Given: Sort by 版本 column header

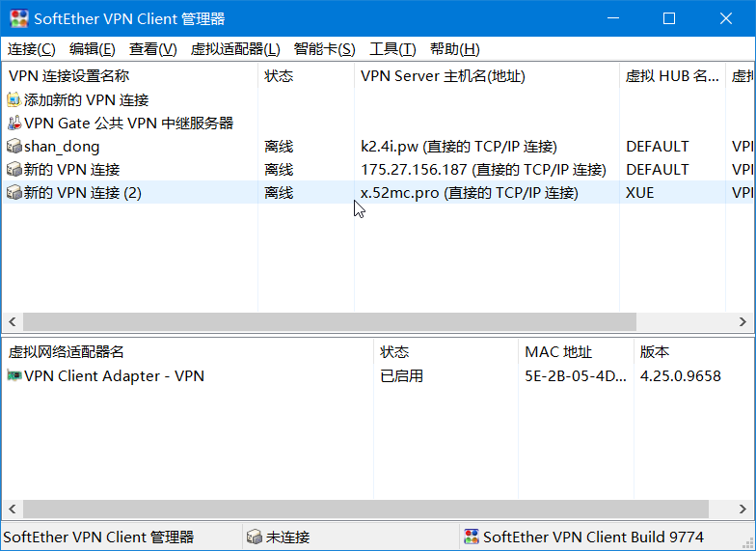Looking at the screenshot, I should click(x=694, y=351).
